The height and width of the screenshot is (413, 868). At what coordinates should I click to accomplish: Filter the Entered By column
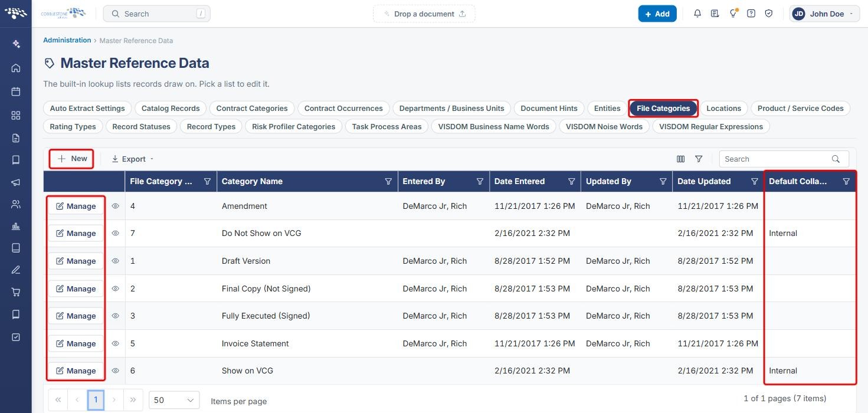[480, 182]
